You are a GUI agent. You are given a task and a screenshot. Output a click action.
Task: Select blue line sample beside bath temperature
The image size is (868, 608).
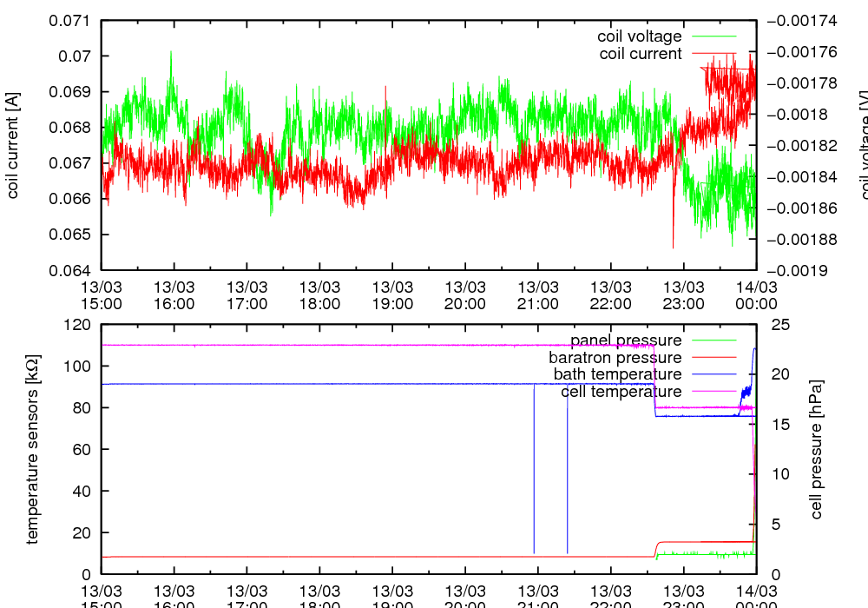tap(713, 374)
